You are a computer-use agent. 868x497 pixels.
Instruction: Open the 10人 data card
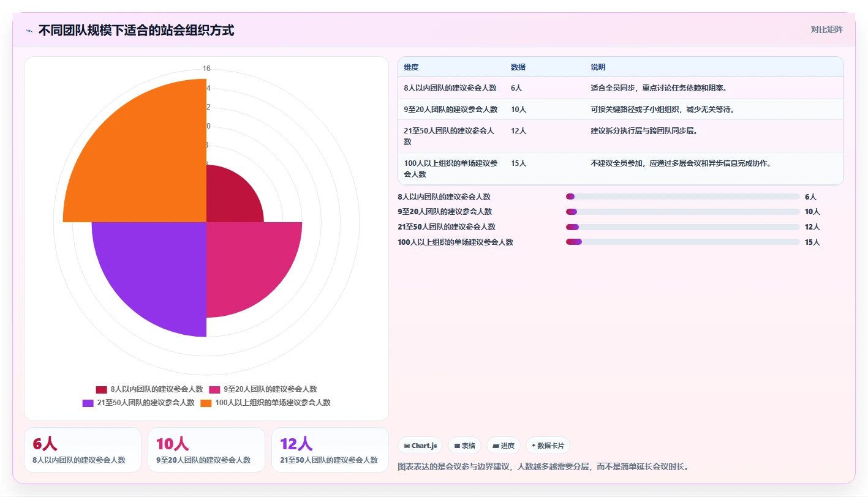coord(206,450)
